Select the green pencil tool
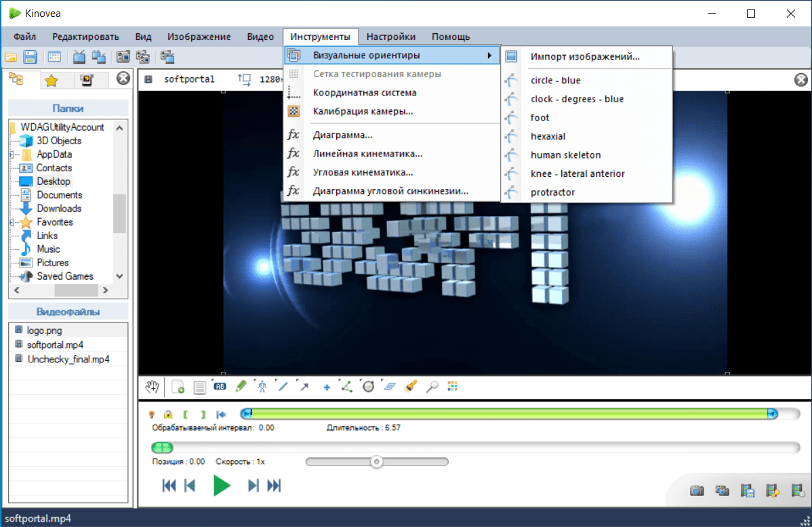The width and height of the screenshot is (812, 527). coord(241,386)
